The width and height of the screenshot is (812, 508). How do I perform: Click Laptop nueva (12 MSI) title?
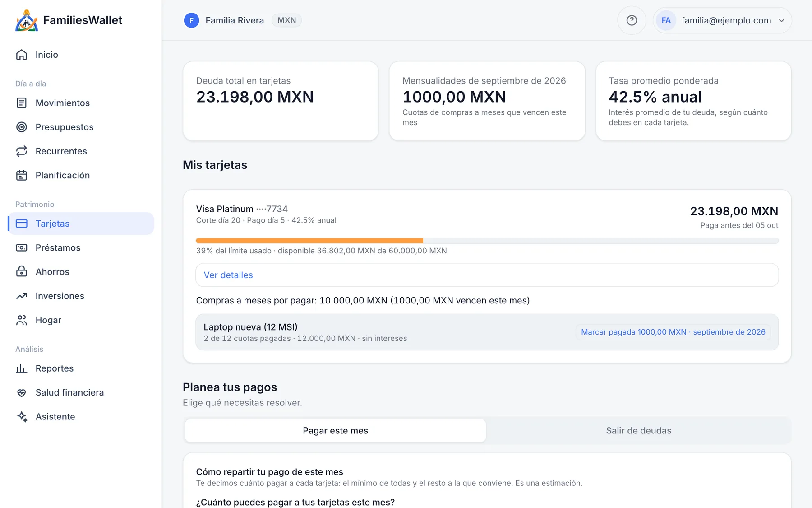tap(250, 327)
